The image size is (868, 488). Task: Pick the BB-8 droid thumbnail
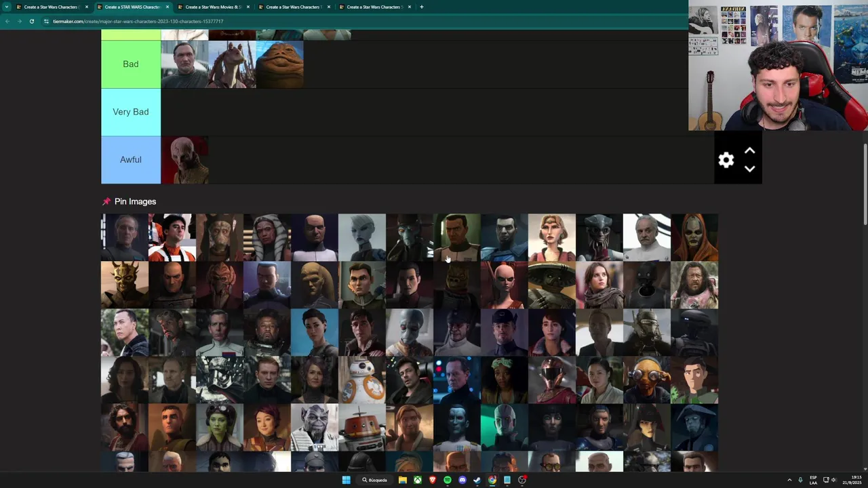pyautogui.click(x=362, y=380)
